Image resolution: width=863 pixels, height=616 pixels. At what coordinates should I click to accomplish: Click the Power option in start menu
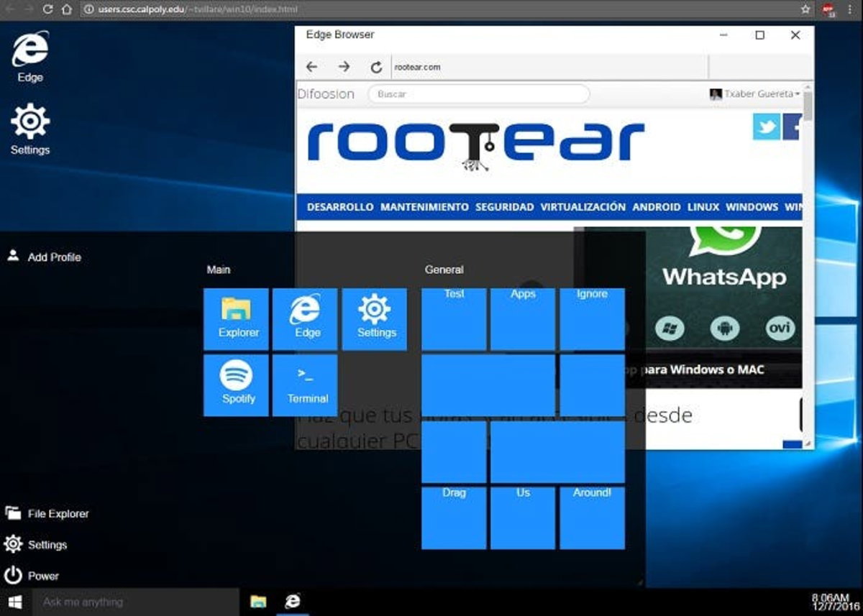32,576
